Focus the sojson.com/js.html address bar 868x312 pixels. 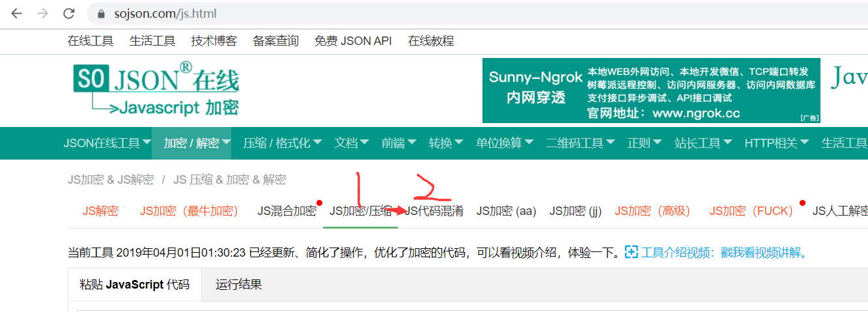(477, 13)
